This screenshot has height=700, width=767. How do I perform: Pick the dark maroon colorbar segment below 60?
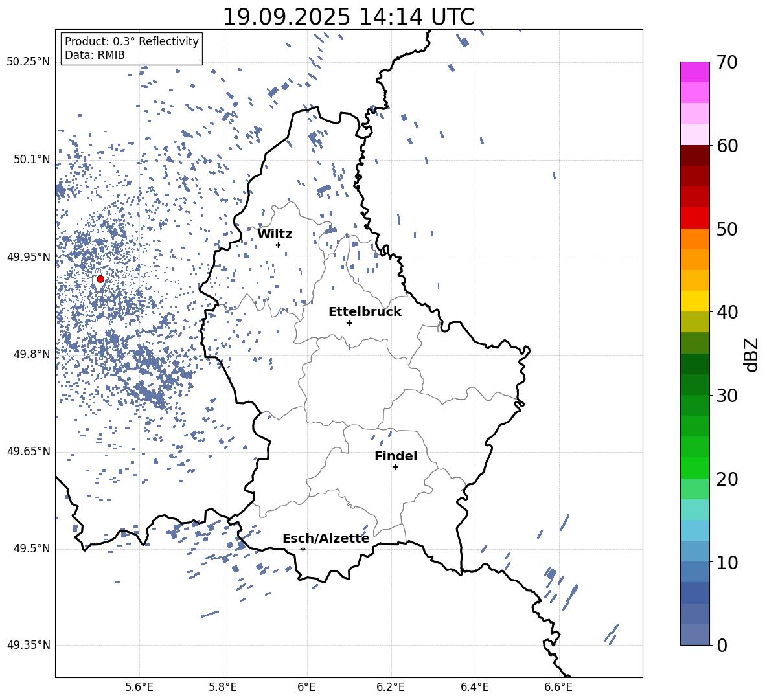[x=695, y=155]
